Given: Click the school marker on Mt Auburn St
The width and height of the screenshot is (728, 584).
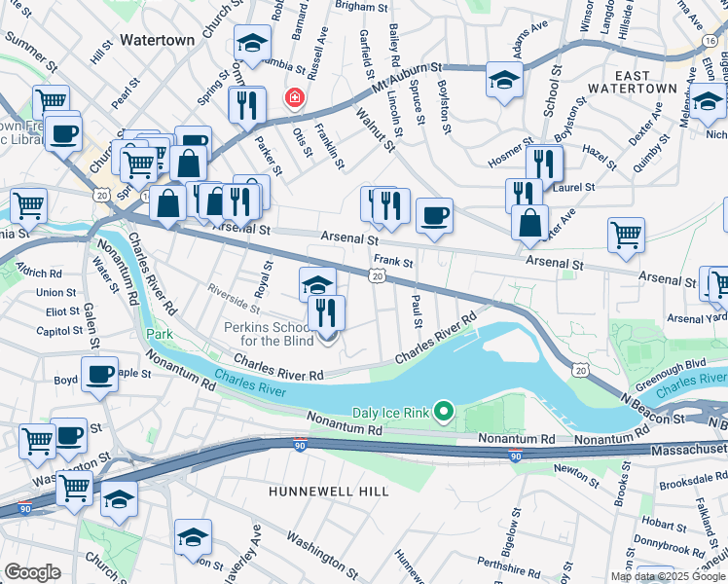Looking at the screenshot, I should tap(504, 80).
